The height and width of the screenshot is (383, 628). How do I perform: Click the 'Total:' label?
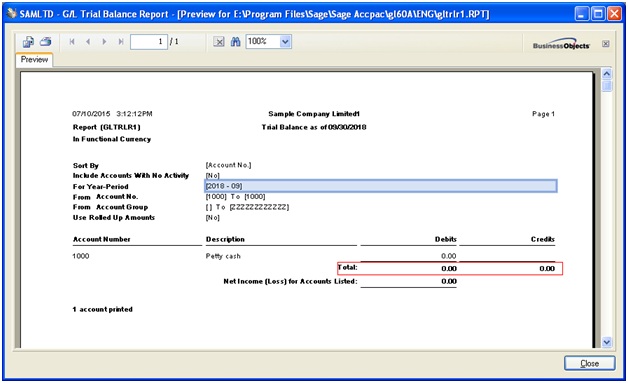point(347,267)
